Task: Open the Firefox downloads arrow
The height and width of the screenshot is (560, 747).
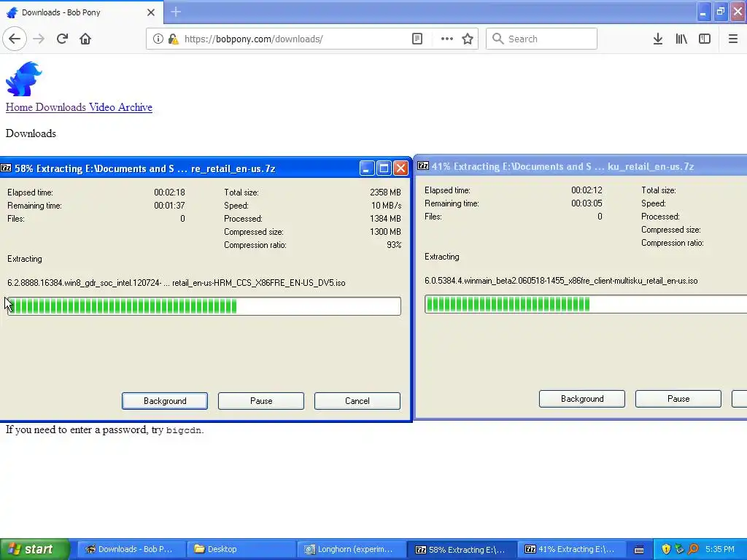Action: click(x=658, y=39)
